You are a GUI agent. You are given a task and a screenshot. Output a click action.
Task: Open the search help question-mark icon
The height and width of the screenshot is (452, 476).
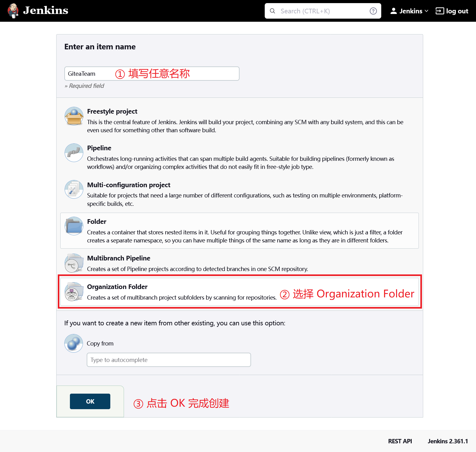tap(373, 11)
